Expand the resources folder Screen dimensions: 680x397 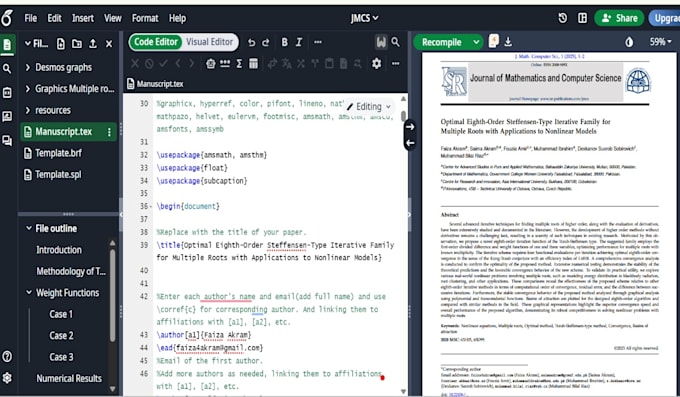[x=28, y=110]
